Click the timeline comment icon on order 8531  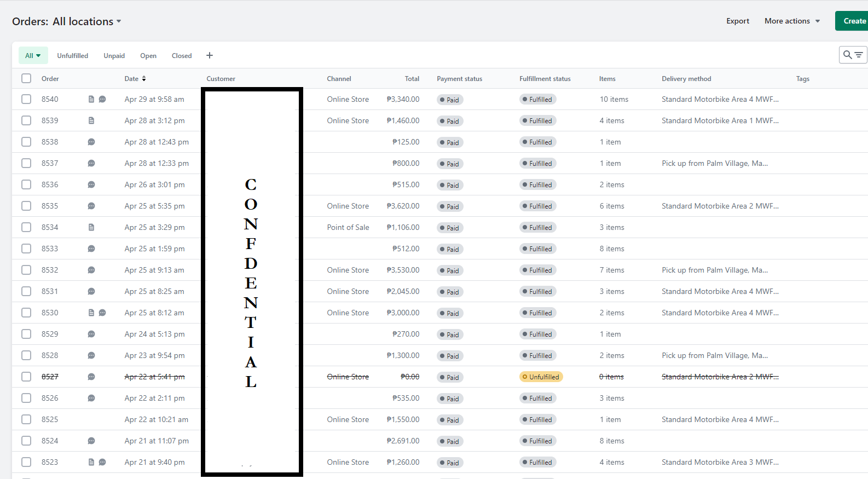[91, 291]
